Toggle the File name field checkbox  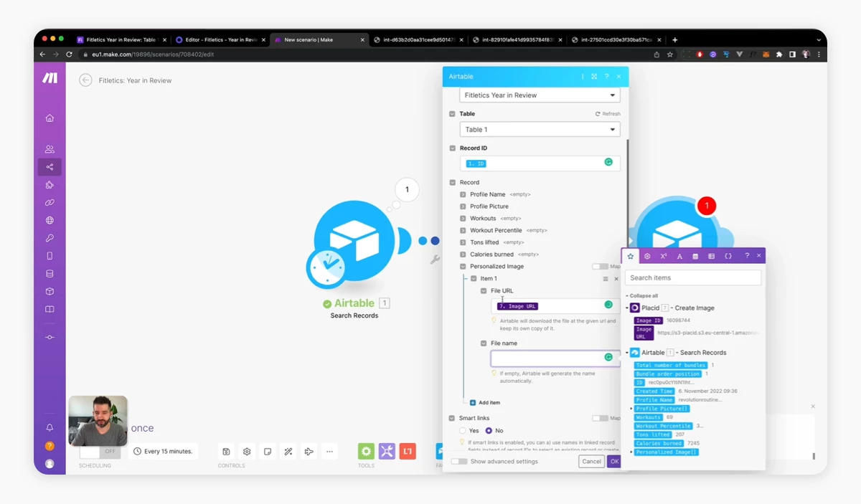pos(484,343)
